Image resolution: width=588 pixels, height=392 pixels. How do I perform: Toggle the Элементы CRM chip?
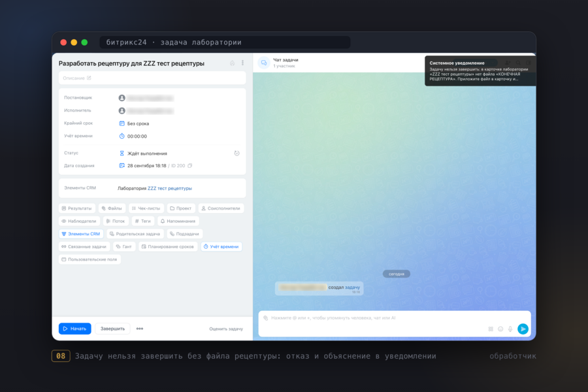(x=81, y=234)
